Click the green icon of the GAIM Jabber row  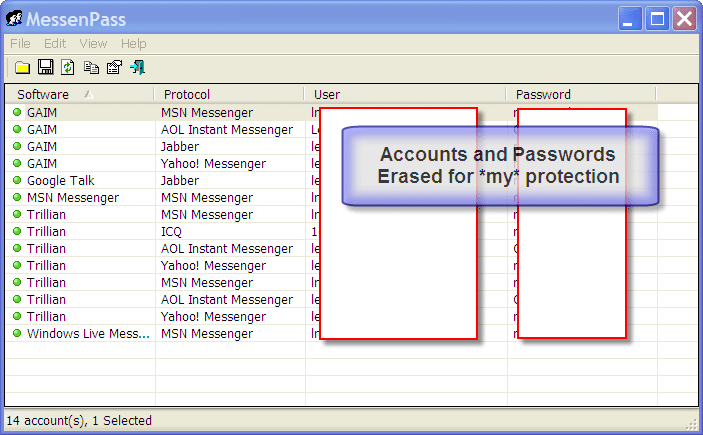click(17, 146)
